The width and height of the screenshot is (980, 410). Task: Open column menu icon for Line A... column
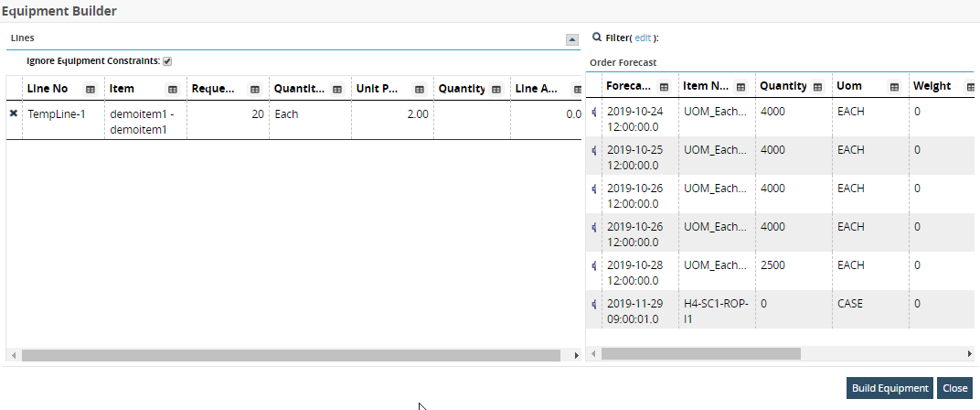coord(578,90)
